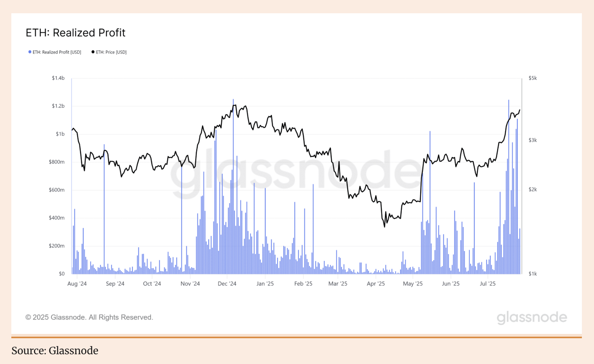Click the '© 2025 Glassnode. All Rights Reserved.' text

point(89,318)
